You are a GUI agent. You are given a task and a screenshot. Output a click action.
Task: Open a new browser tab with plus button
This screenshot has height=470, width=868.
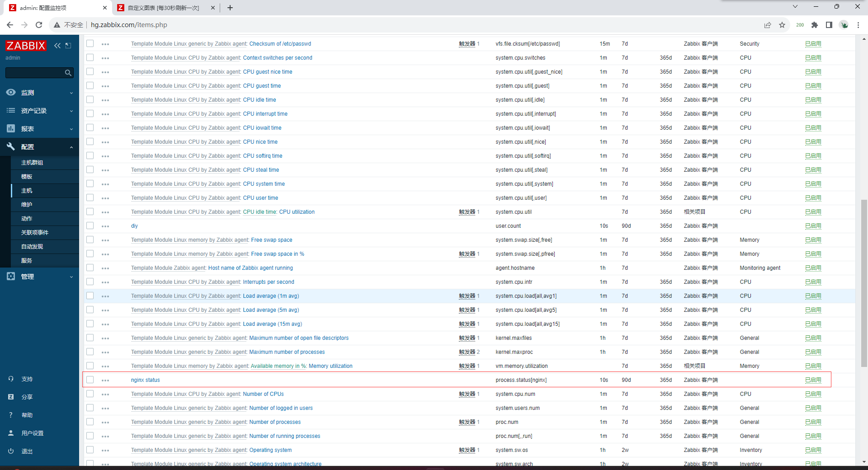coord(230,8)
